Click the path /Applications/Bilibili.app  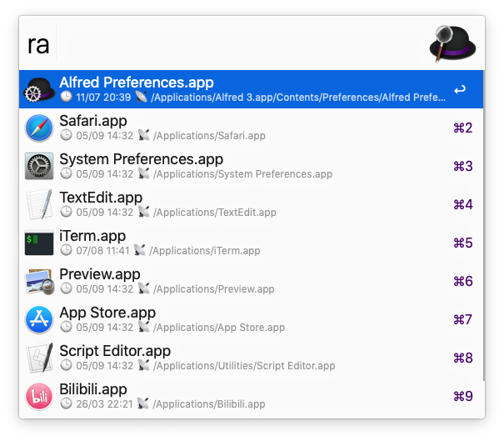[x=209, y=403]
